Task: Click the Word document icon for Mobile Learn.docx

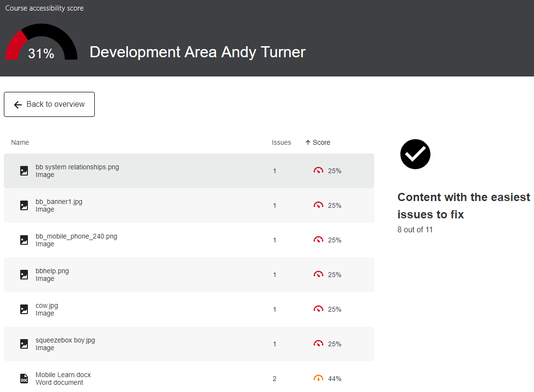Action: [24, 379]
